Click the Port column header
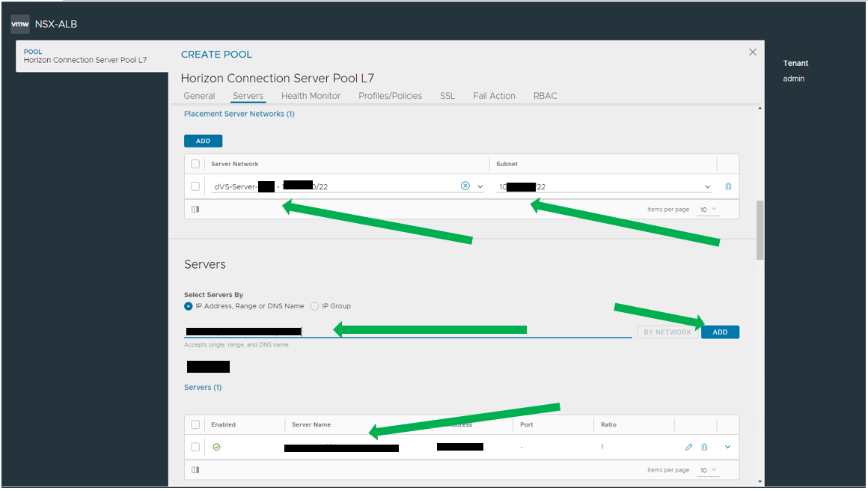 (x=527, y=424)
